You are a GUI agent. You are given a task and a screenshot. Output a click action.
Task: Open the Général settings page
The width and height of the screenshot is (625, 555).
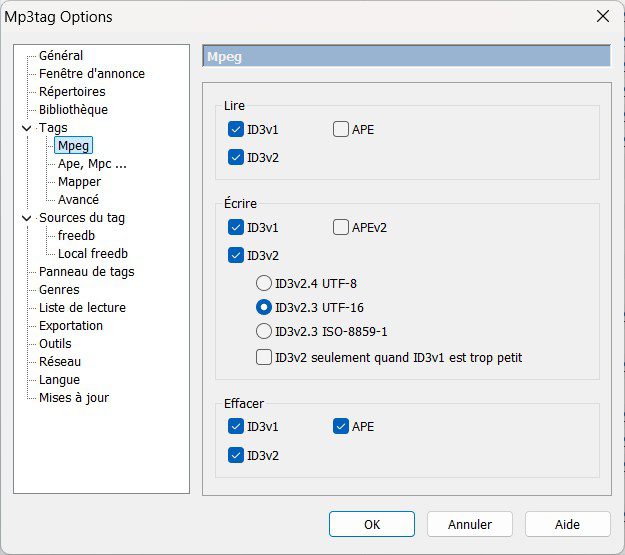tap(61, 55)
